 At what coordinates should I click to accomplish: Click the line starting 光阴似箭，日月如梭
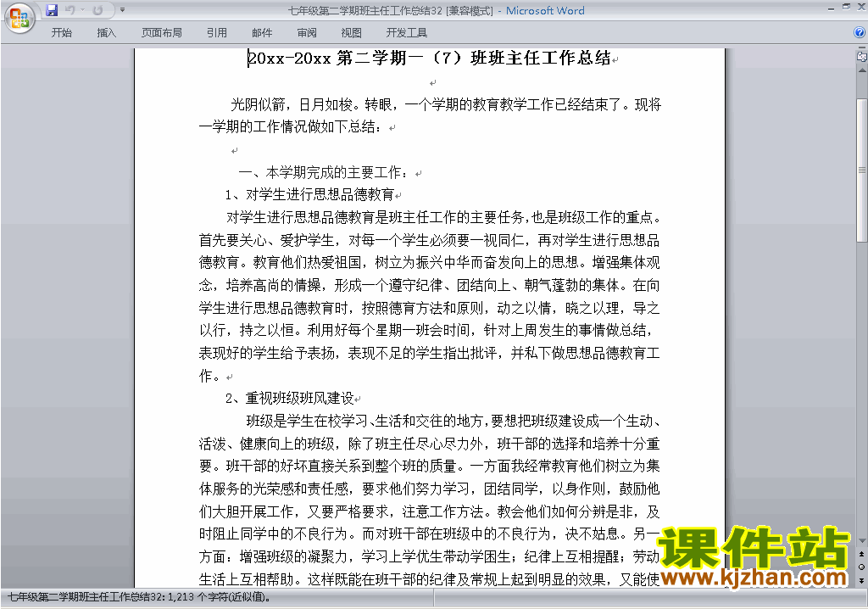point(446,104)
